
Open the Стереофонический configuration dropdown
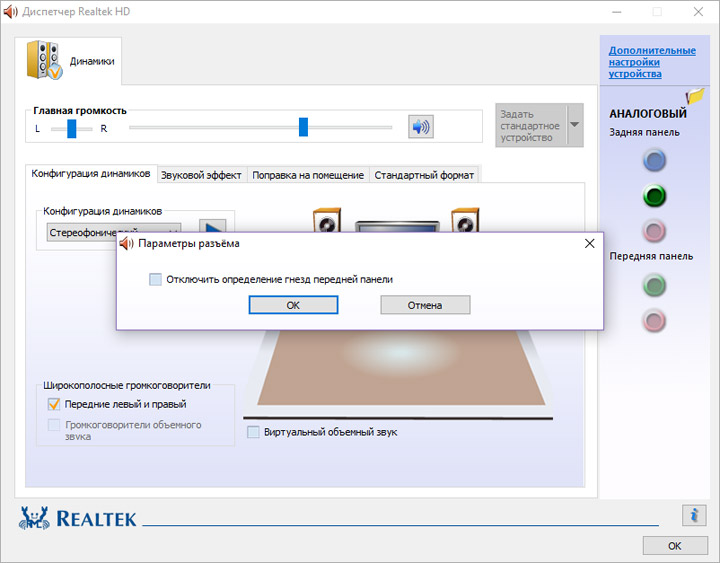tap(114, 232)
